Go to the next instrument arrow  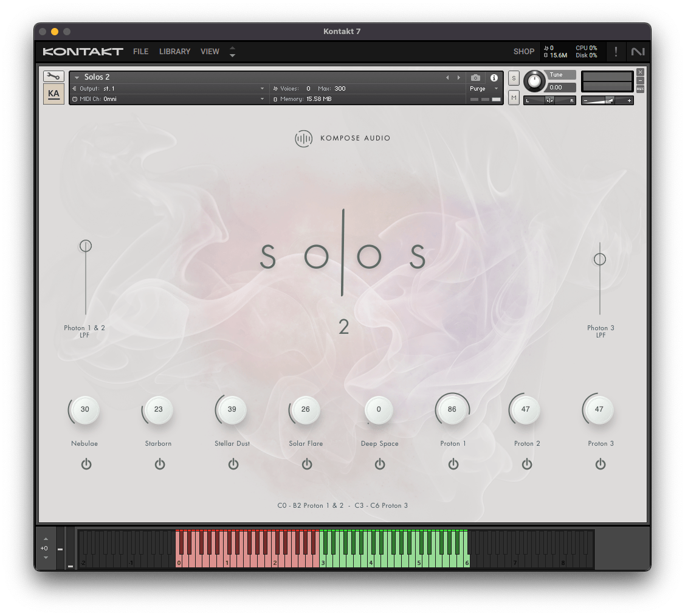coord(459,78)
